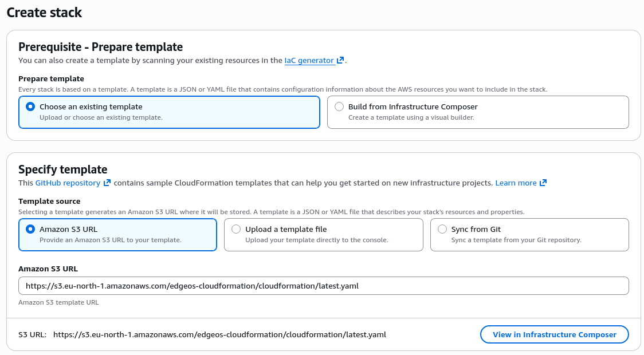Click the Build from Infrastructure Composer card

(x=478, y=112)
